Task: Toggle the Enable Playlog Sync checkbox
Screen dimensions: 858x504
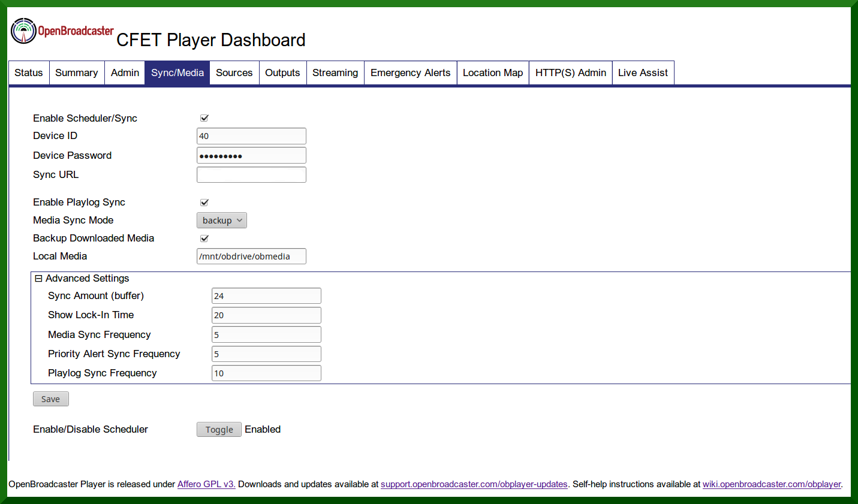Action: pyautogui.click(x=204, y=203)
